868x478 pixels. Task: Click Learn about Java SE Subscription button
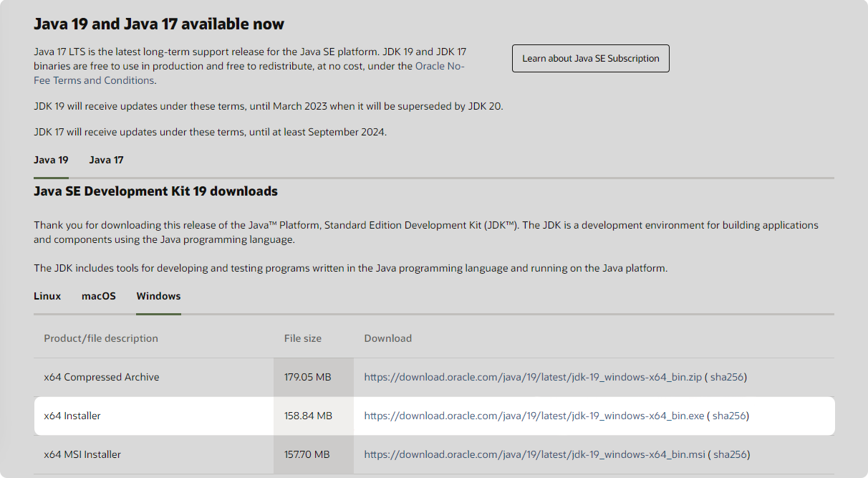pyautogui.click(x=591, y=59)
